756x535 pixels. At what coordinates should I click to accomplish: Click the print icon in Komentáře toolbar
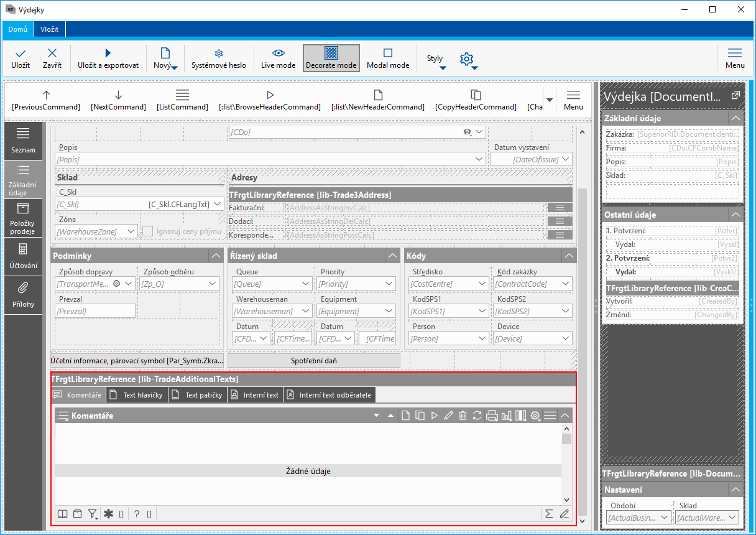(492, 416)
